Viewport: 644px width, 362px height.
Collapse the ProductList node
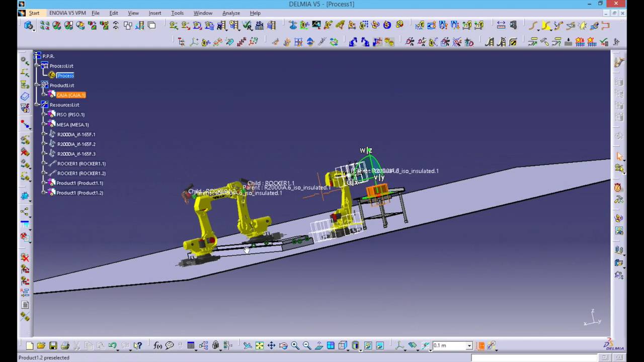pos(37,85)
